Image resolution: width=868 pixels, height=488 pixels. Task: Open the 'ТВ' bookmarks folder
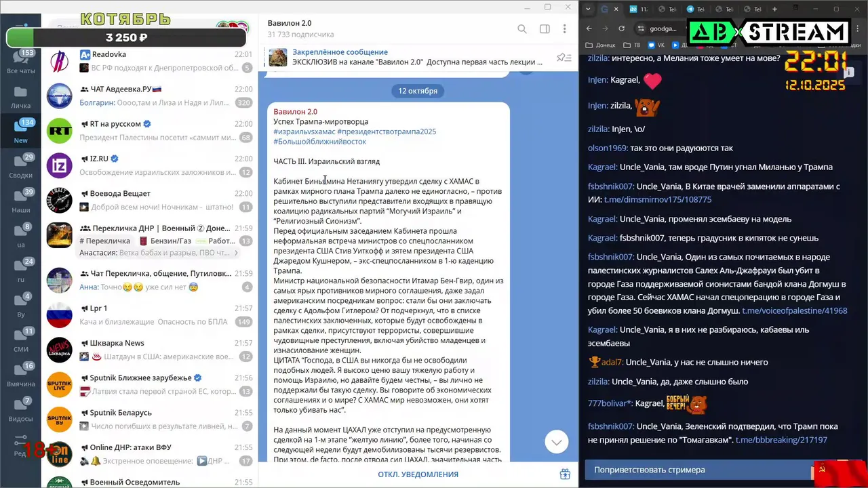[632, 45]
